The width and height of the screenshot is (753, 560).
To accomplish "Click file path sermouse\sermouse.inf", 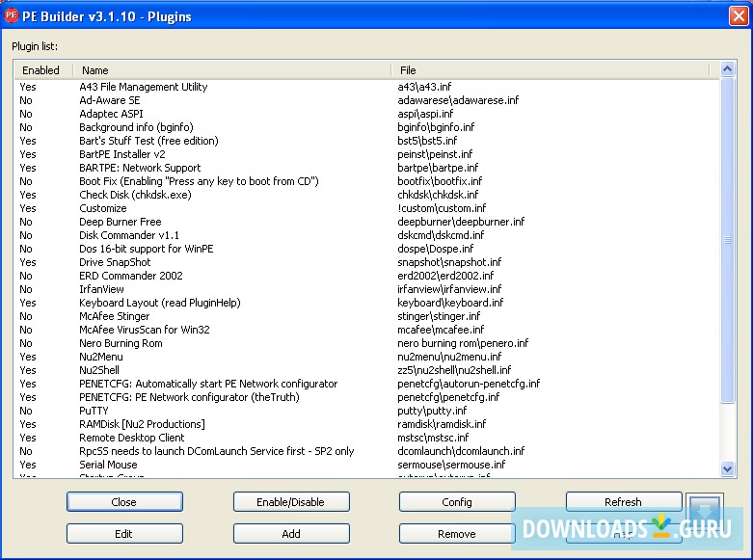I will tap(451, 464).
